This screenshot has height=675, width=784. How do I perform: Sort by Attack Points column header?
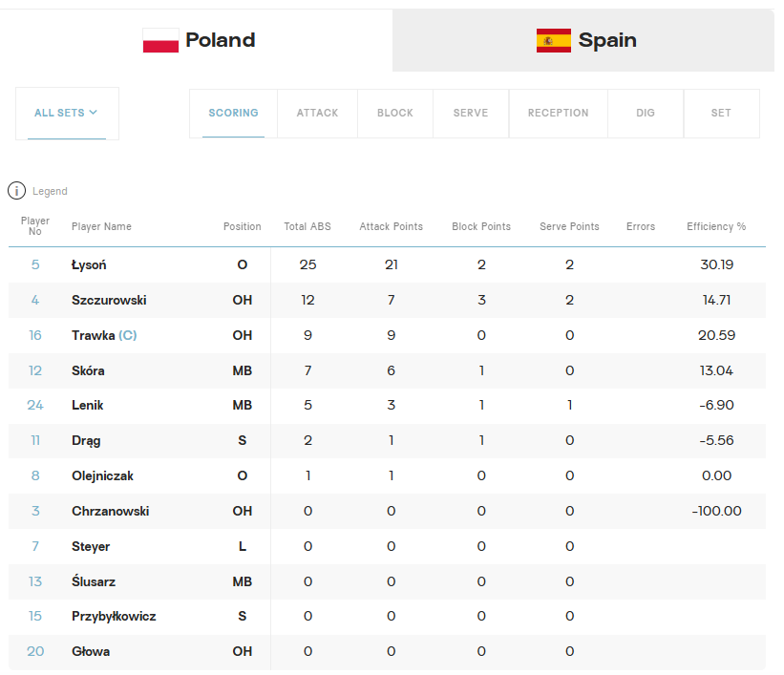[x=391, y=226]
